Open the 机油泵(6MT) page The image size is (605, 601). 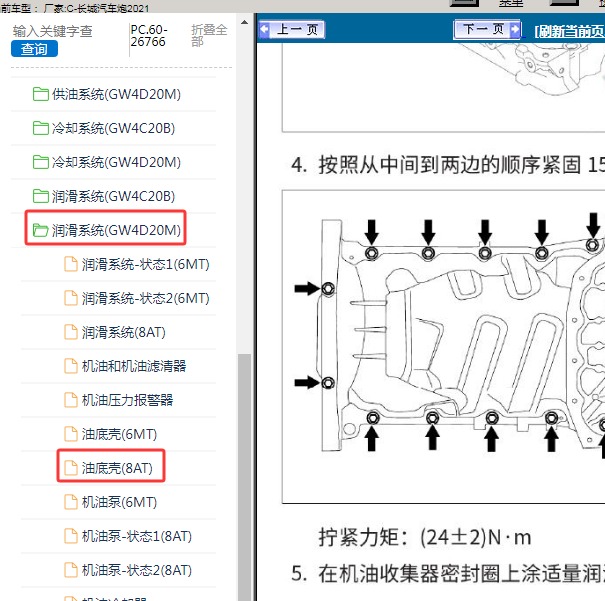coord(119,502)
